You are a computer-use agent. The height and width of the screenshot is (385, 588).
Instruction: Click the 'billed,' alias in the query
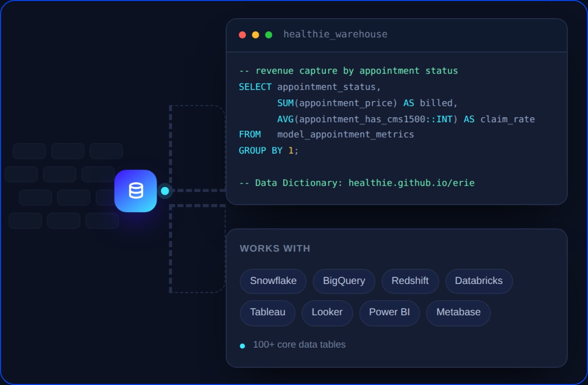point(439,103)
